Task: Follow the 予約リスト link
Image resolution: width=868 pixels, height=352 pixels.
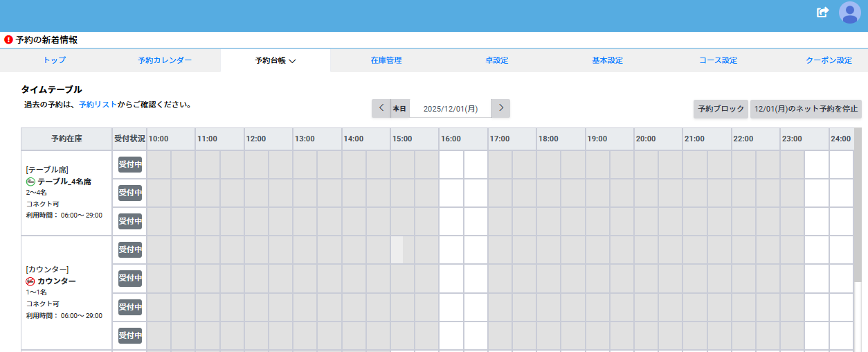Action: (98, 105)
